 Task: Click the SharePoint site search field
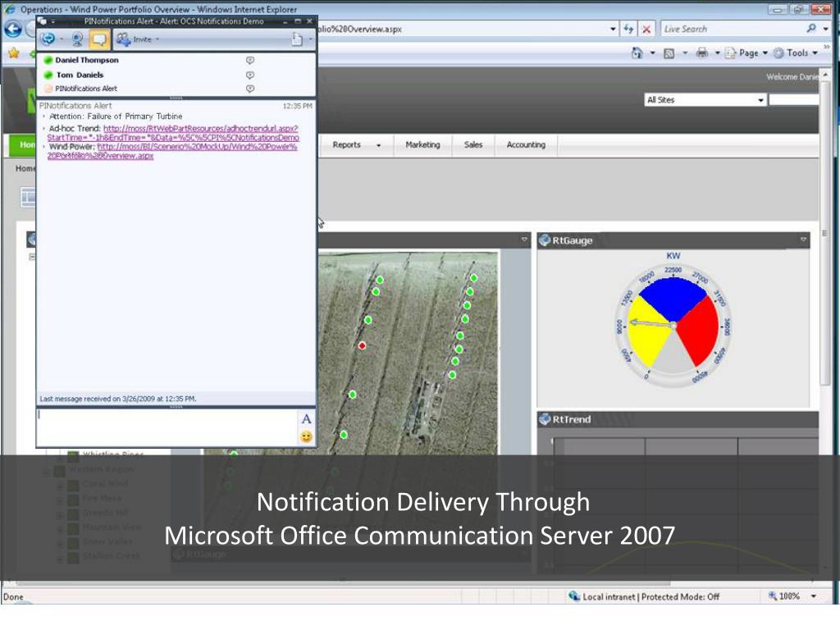tap(794, 99)
